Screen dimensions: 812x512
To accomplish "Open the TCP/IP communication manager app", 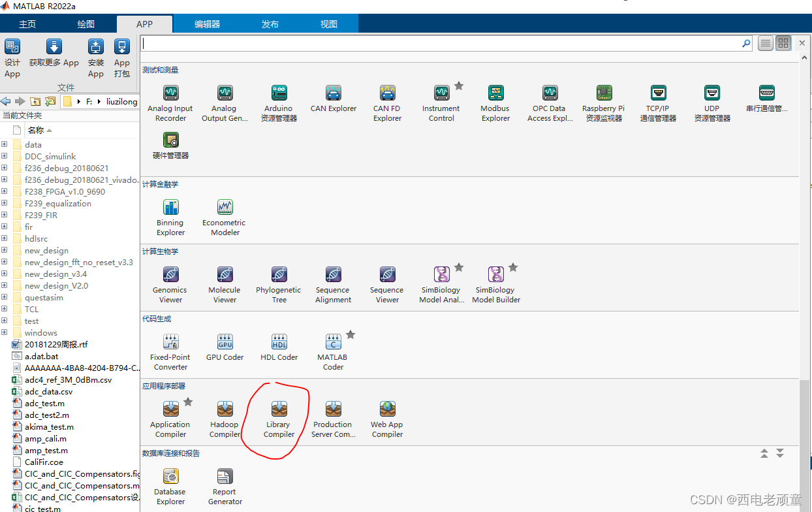I will 658,103.
